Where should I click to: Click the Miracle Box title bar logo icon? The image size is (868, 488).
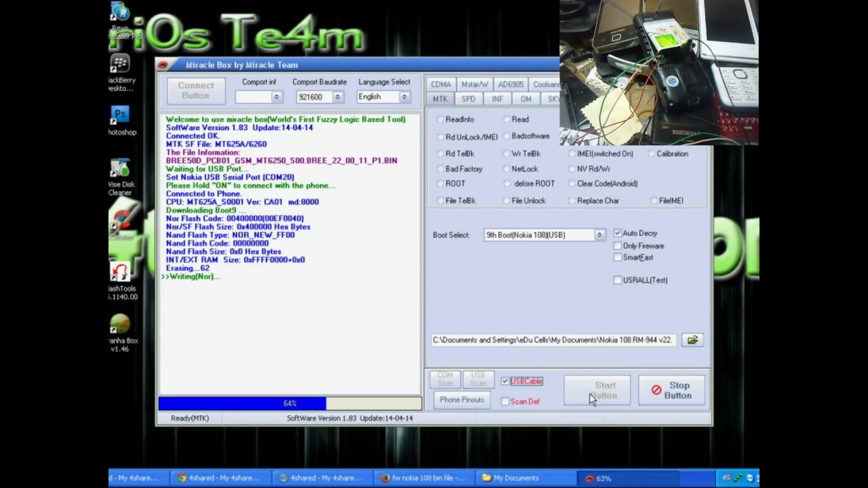[163, 65]
